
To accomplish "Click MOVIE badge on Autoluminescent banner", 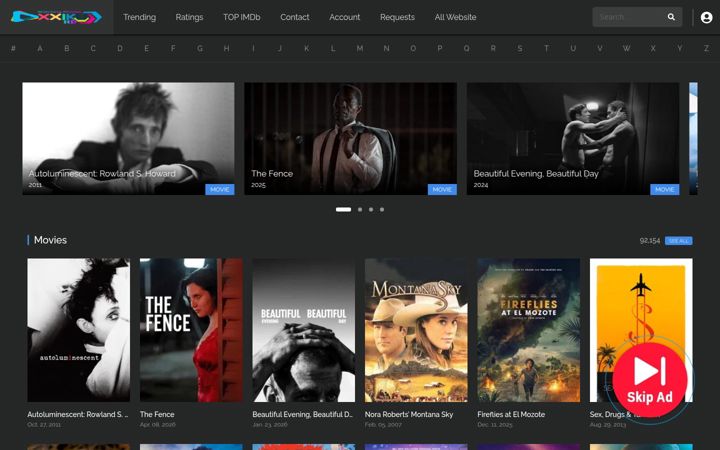I will click(x=219, y=189).
